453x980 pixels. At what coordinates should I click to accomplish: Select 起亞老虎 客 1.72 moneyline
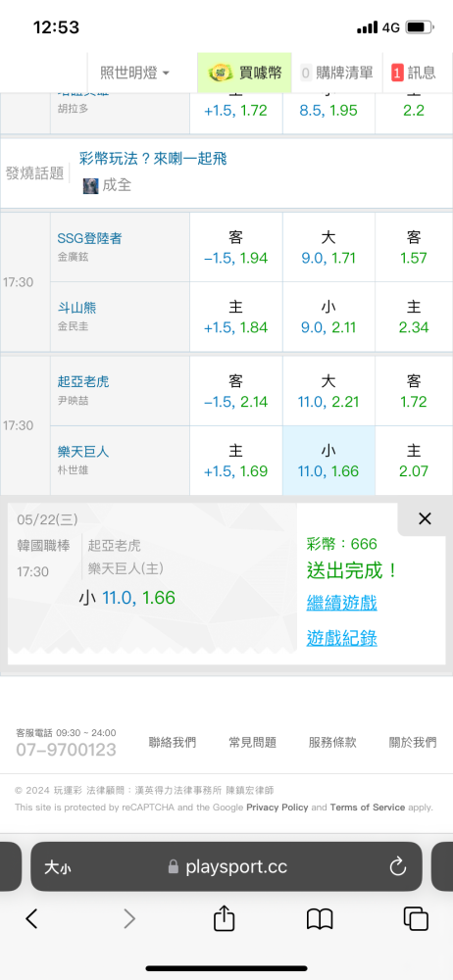pyautogui.click(x=414, y=391)
